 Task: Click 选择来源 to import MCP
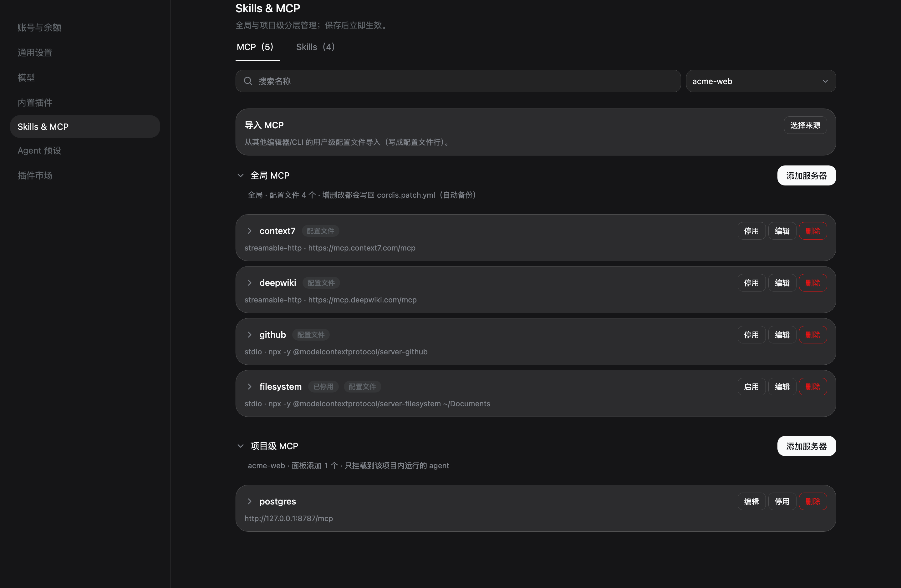[x=805, y=125]
